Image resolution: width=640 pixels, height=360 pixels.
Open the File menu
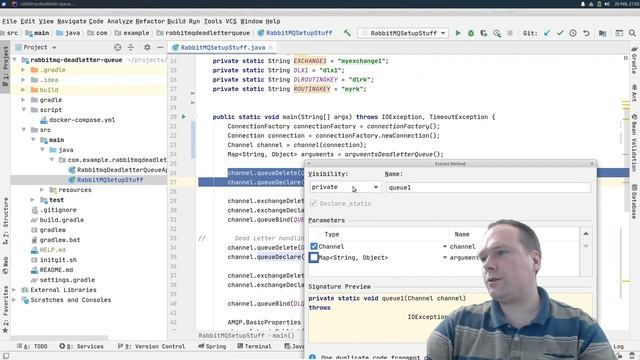[9, 21]
